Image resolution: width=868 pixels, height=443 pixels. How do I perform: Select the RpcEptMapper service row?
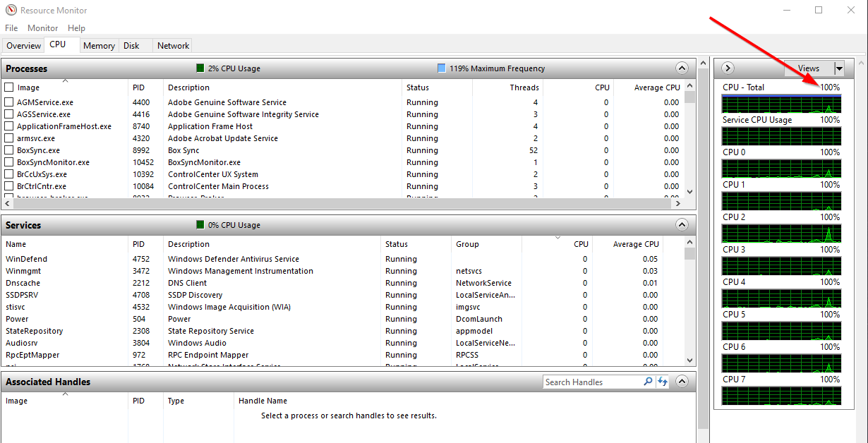tap(342, 355)
